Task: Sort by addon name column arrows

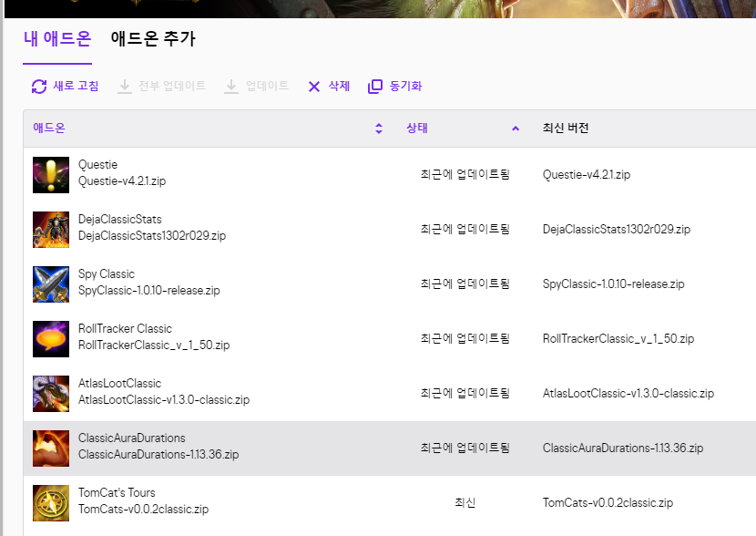Action: (379, 129)
